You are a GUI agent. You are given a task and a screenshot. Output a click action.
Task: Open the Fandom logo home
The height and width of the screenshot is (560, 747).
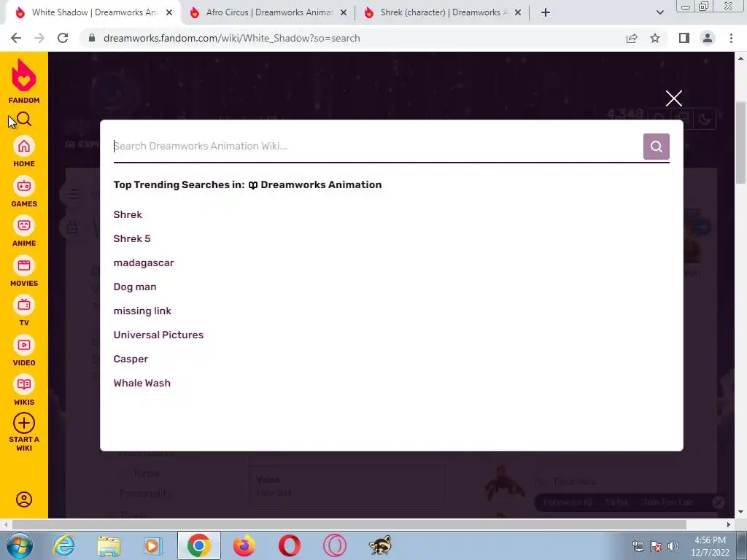click(24, 81)
